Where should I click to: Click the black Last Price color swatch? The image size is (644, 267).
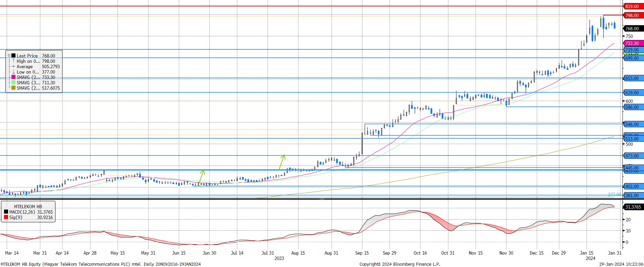[x=13, y=56]
